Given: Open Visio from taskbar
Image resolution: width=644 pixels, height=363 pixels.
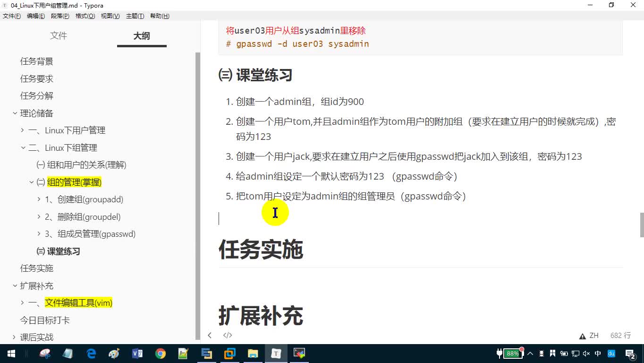Looking at the screenshot, I should point(137,354).
